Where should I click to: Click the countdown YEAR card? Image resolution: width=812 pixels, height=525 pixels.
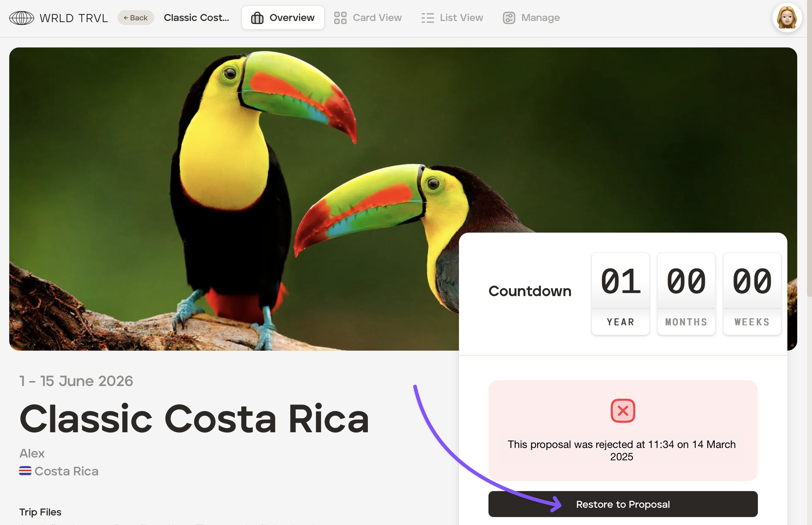pos(620,294)
